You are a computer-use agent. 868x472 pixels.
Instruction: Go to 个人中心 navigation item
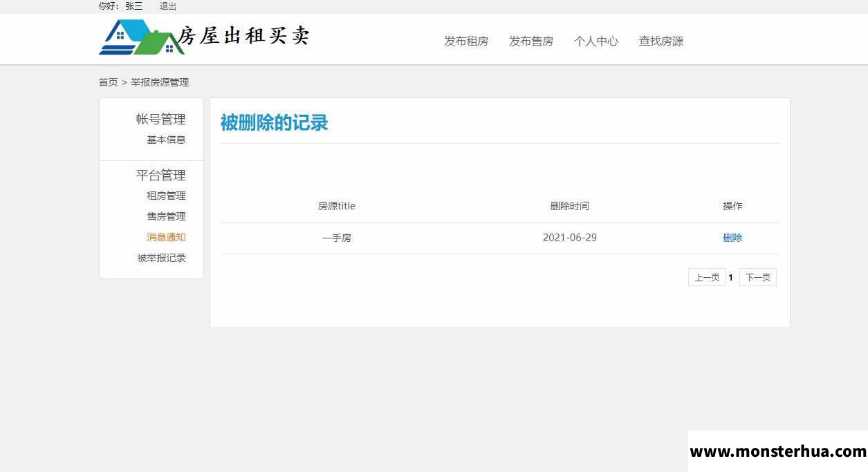pyautogui.click(x=596, y=41)
